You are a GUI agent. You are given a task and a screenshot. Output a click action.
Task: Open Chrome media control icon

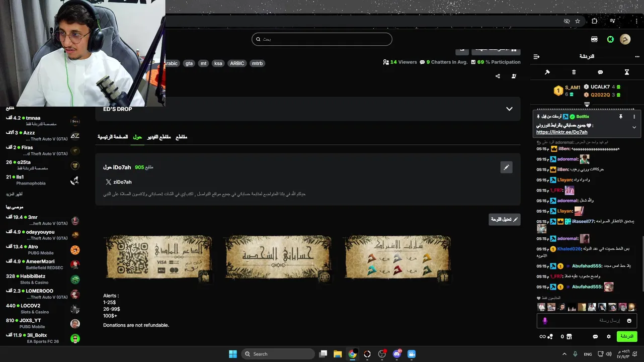[x=612, y=21]
